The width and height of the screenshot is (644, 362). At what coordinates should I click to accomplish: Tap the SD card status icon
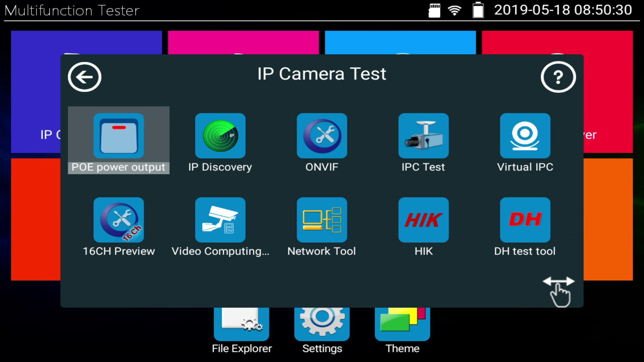coord(434,10)
